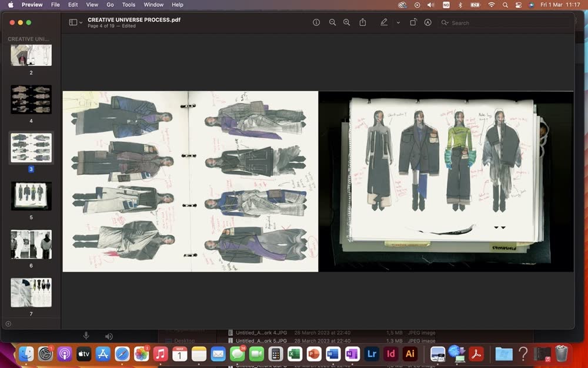Open OneNote from the Dock
The image size is (588, 368).
352,354
